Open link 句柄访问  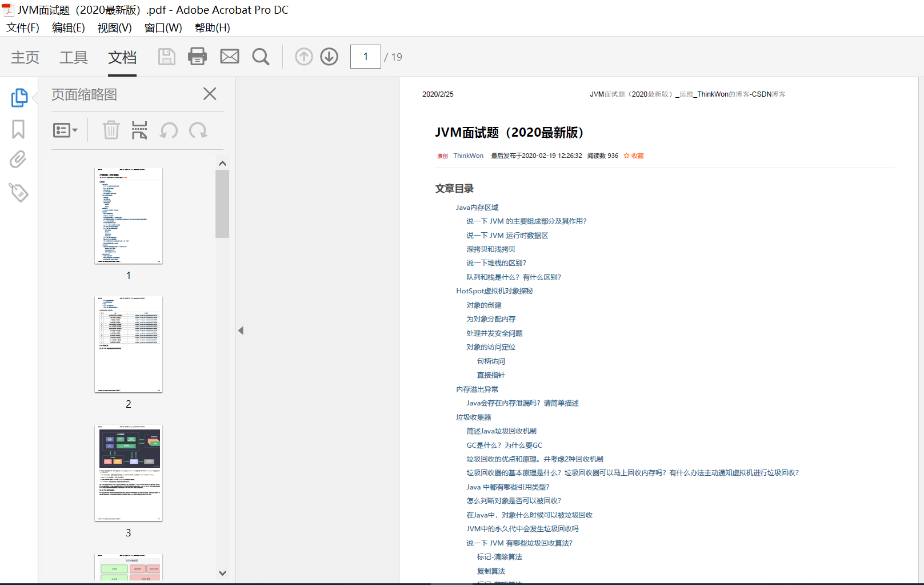(x=491, y=361)
